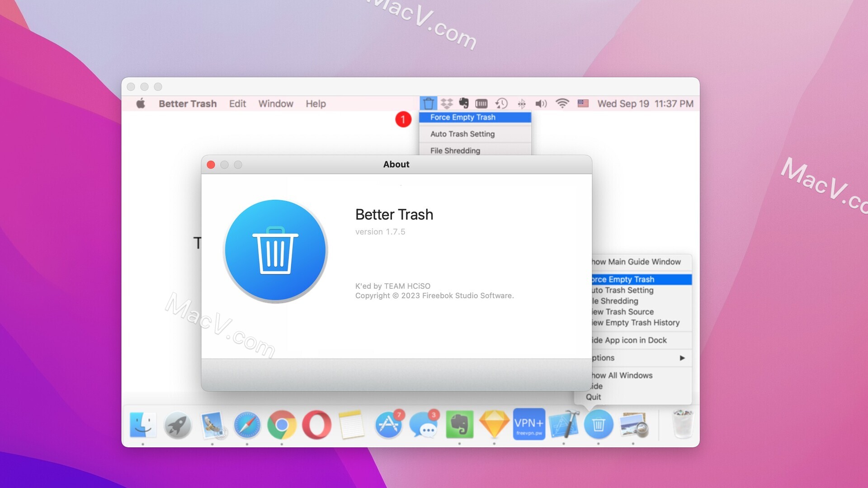
Task: Close the About window
Action: 211,164
